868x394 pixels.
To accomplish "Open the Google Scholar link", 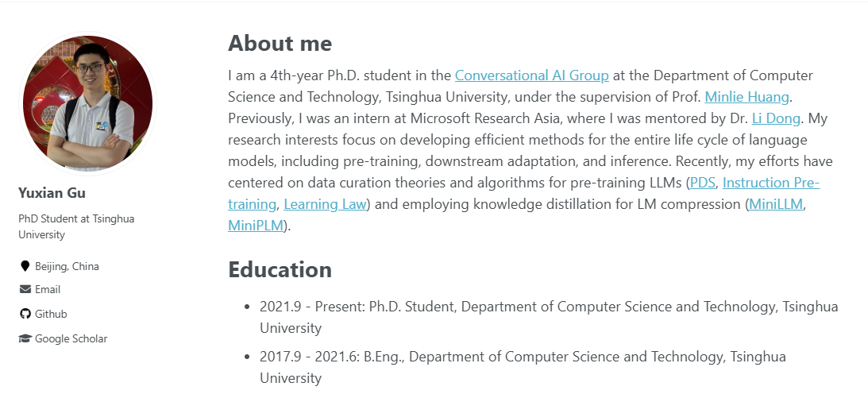I will coord(71,338).
